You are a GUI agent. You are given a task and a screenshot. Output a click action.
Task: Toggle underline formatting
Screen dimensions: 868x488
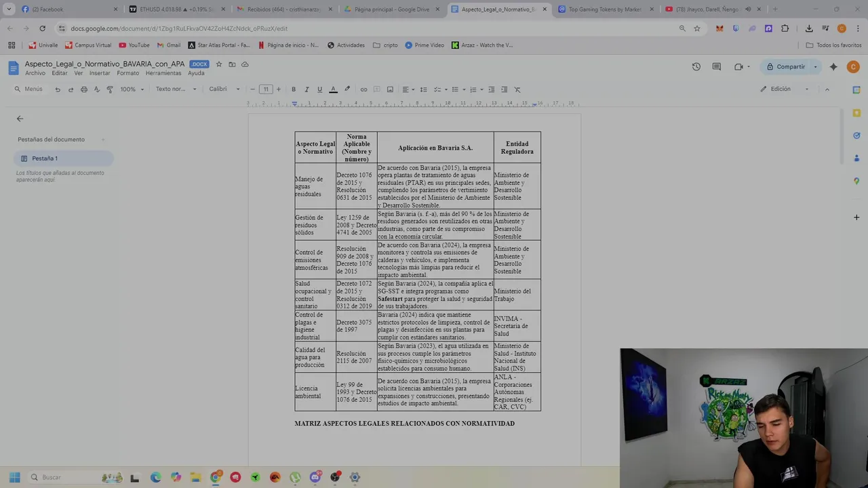(319, 89)
